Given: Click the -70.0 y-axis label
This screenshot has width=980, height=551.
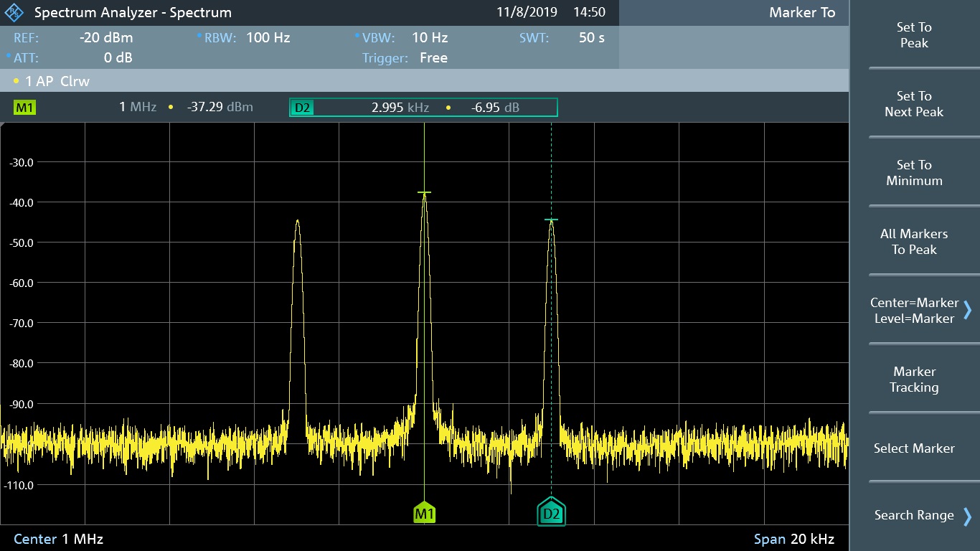Looking at the screenshot, I should pyautogui.click(x=22, y=323).
